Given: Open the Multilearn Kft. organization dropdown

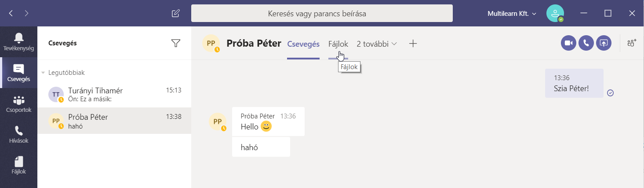Looking at the screenshot, I should point(512,14).
